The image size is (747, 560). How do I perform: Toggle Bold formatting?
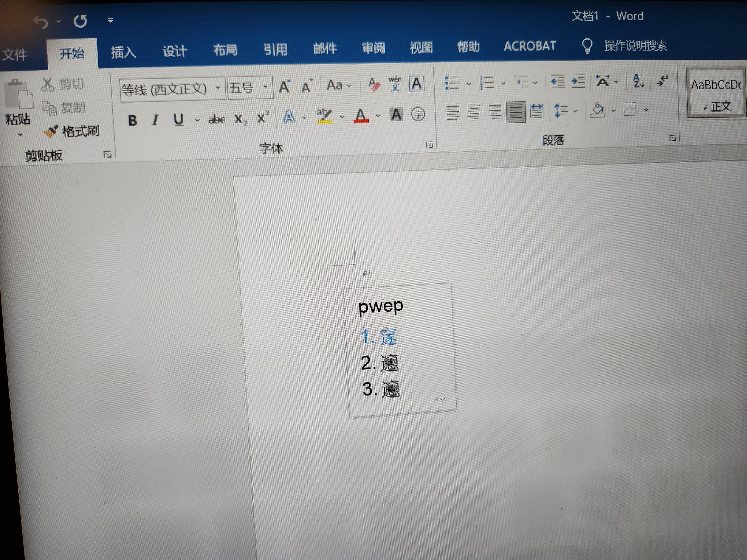coord(132,120)
